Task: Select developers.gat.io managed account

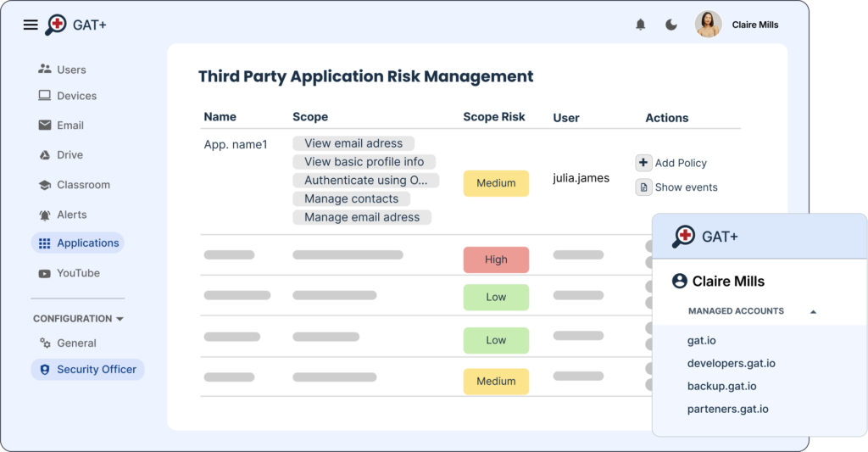Action: (732, 363)
